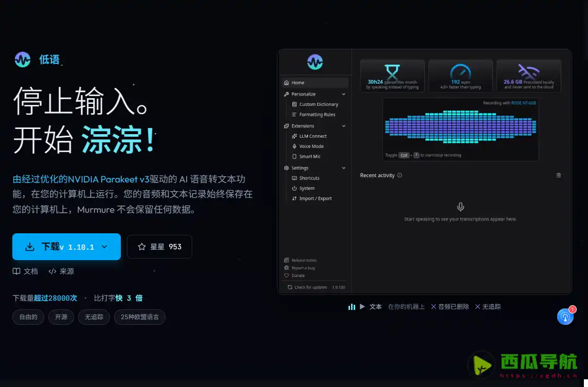Click the recording waveform visualizer
Image resolution: width=588 pixels, height=387 pixels.
[x=461, y=127]
